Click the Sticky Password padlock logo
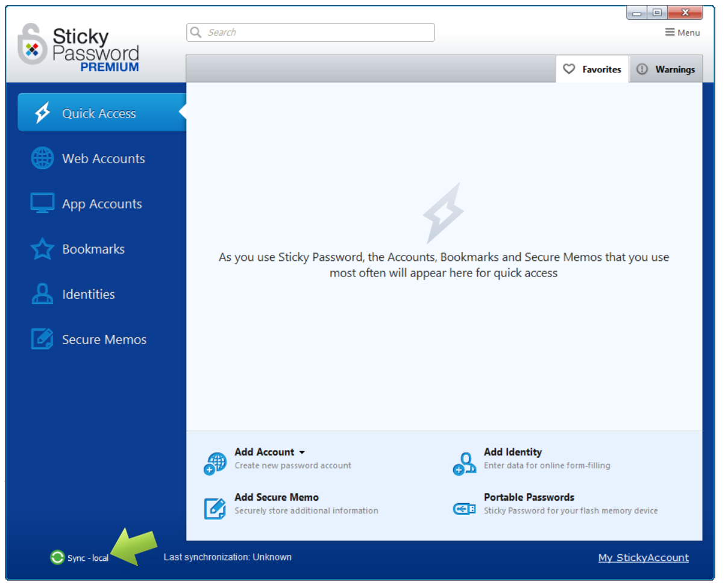 pyautogui.click(x=33, y=44)
